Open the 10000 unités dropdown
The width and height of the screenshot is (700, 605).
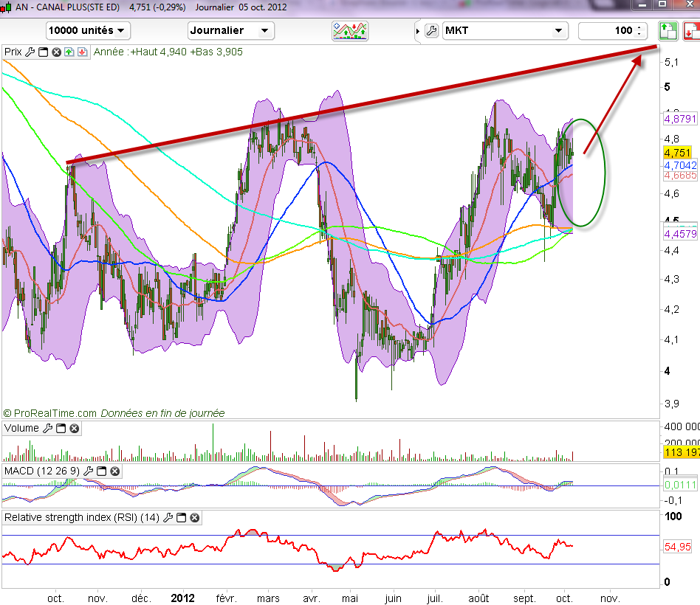tap(88, 30)
